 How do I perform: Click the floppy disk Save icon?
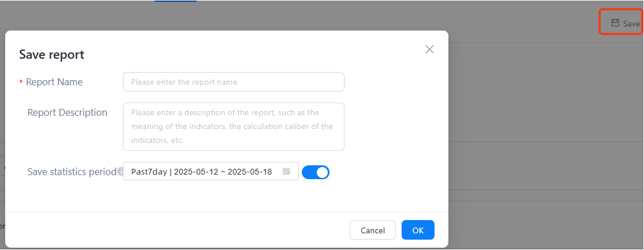pos(615,23)
